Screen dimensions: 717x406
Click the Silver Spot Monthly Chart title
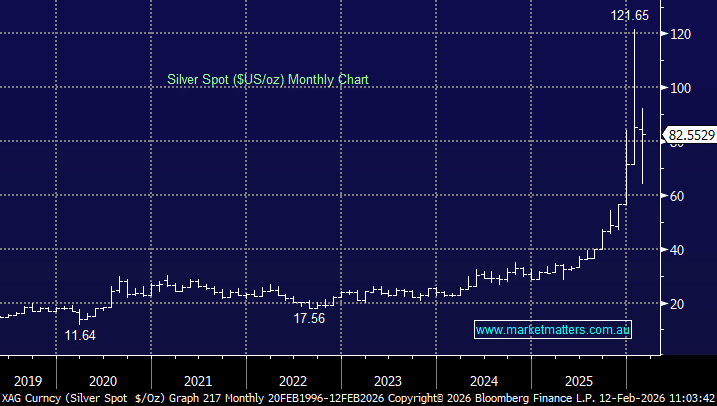261,78
